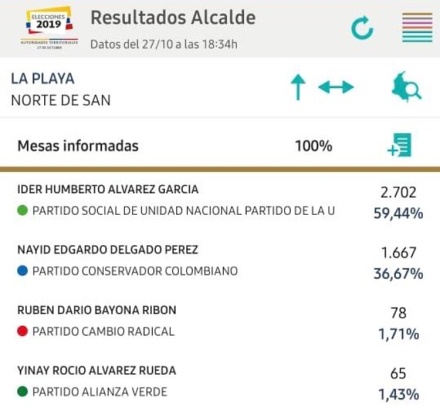Click the Mesas informadas row
The width and height of the screenshot is (440, 411).
click(x=220, y=146)
